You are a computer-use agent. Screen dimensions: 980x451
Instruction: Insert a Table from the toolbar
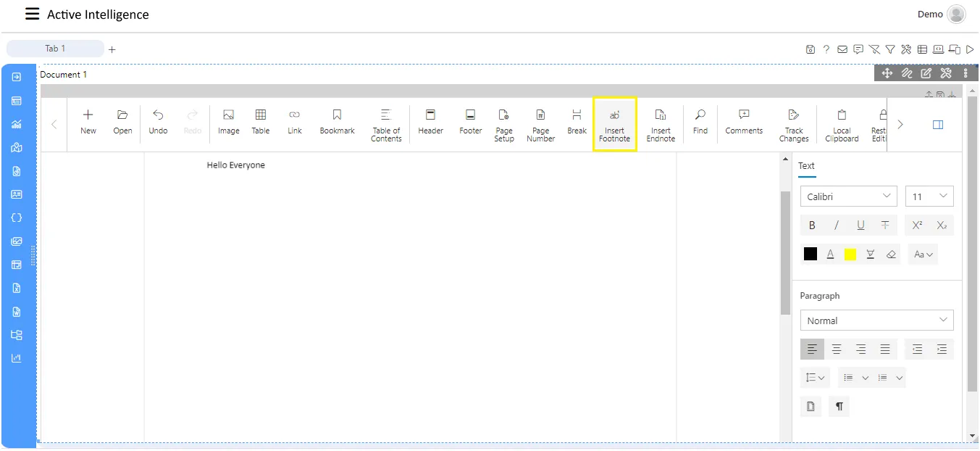(261, 122)
